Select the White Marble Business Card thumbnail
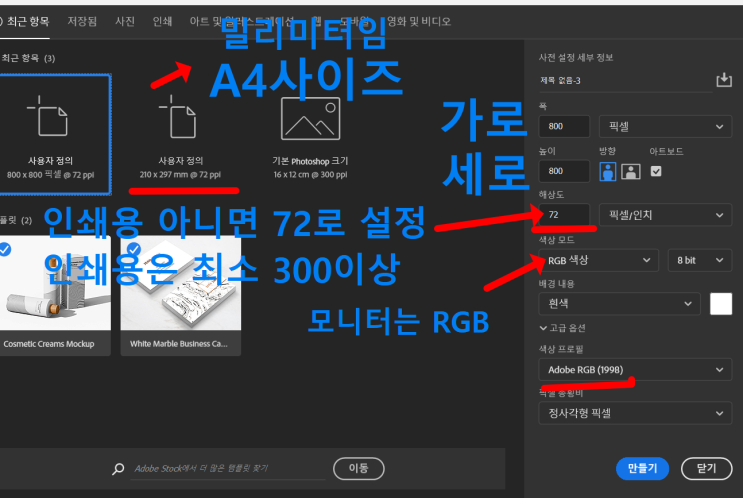The width and height of the screenshot is (743, 498). pos(181,284)
